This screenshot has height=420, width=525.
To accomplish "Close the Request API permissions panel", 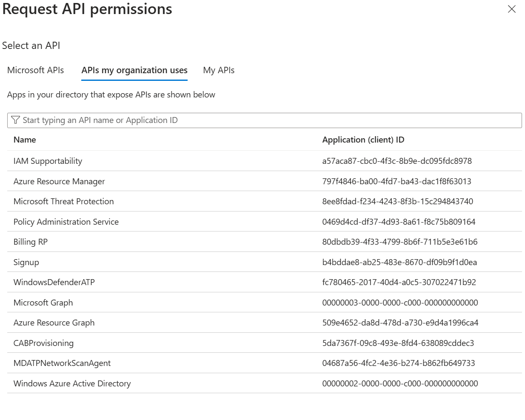I will click(511, 9).
